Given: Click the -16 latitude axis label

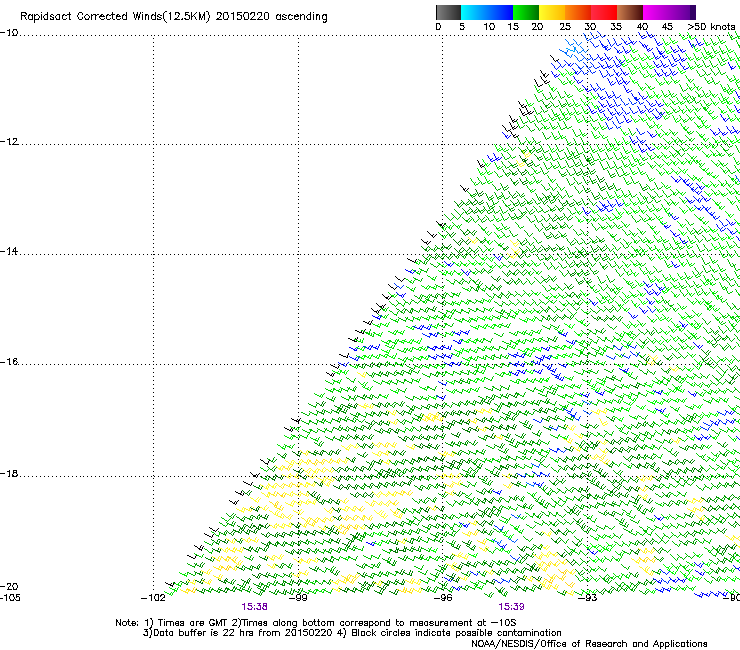Looking at the screenshot, I should [9, 362].
